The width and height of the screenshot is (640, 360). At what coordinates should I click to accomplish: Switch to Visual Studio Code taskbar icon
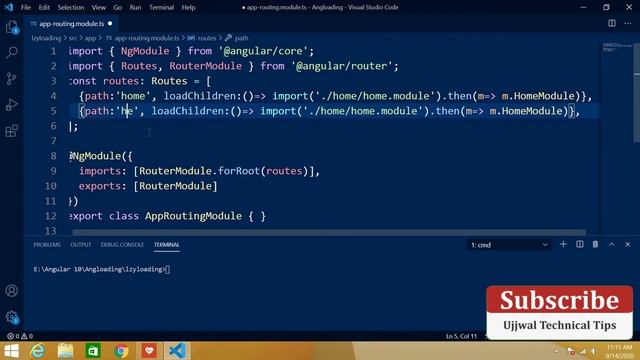pyautogui.click(x=177, y=351)
